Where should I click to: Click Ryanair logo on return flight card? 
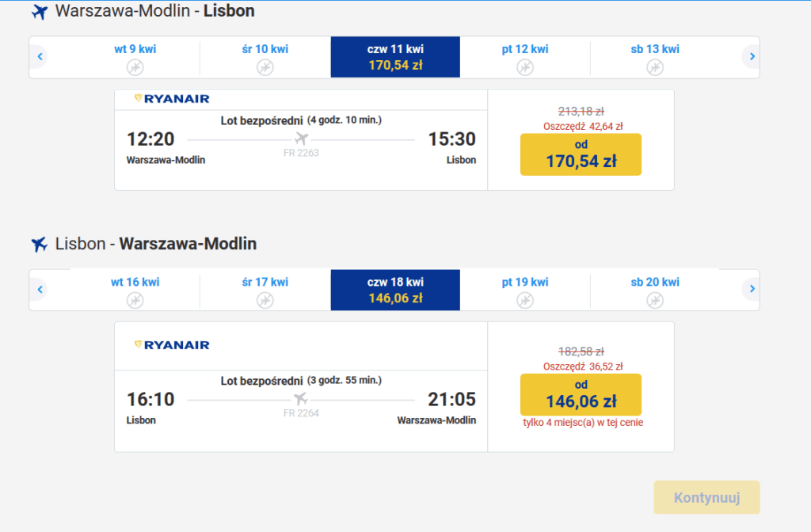172,345
